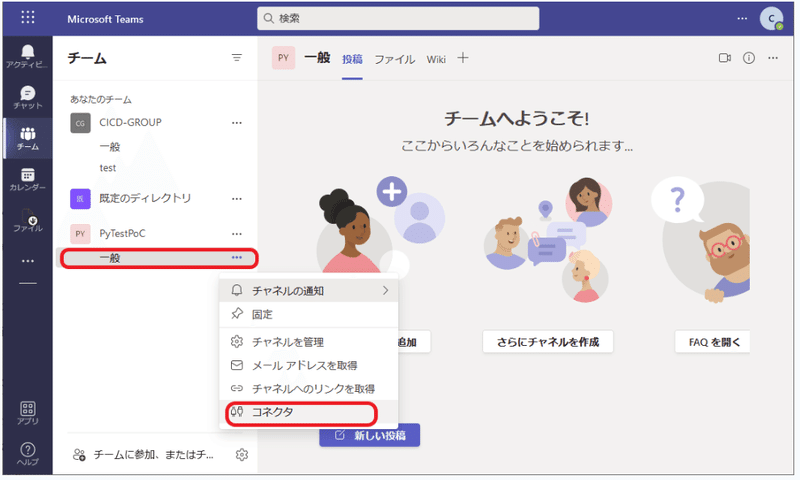Open Teams (チーム) in the left rail
Viewport: 800px width, 480px height.
point(28,138)
